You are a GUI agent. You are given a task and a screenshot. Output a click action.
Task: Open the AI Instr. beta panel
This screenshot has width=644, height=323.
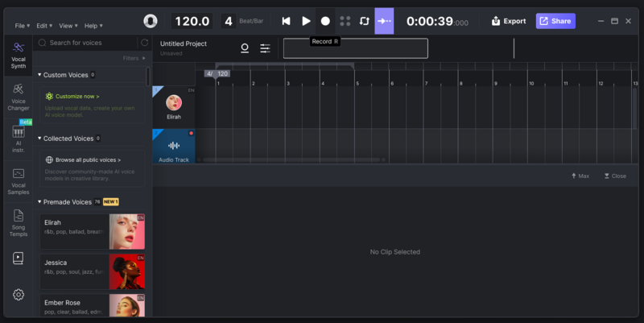(18, 135)
